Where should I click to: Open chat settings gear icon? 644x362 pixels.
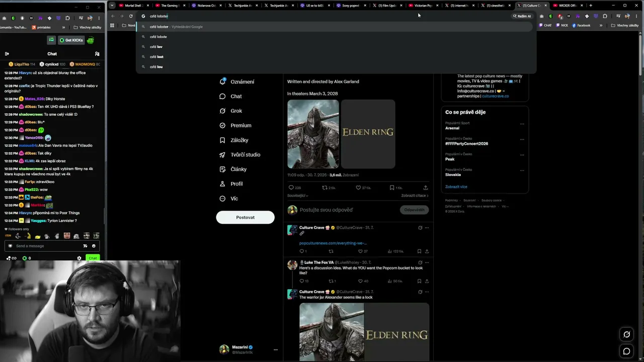(x=79, y=258)
